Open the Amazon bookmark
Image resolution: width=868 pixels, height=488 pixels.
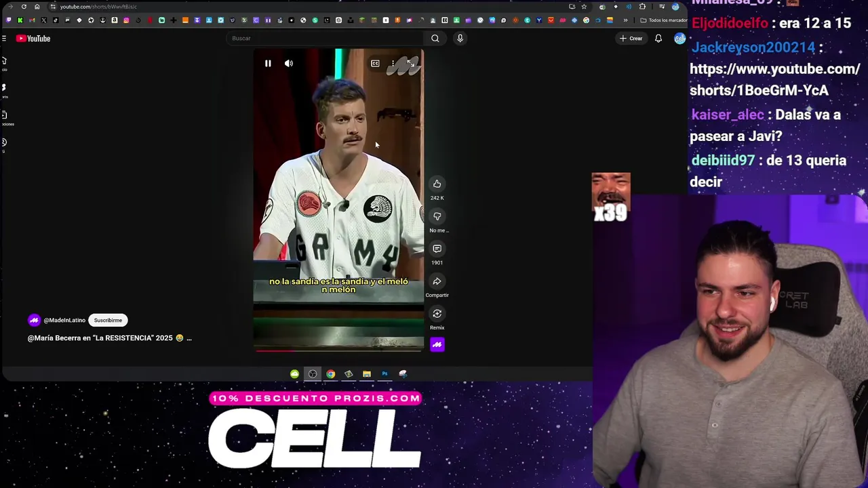point(115,20)
